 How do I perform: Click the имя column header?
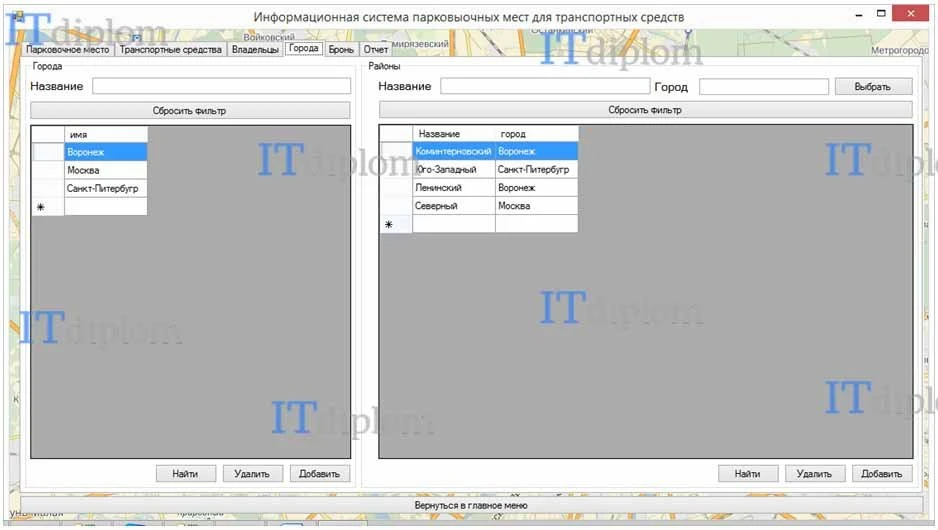click(x=105, y=135)
